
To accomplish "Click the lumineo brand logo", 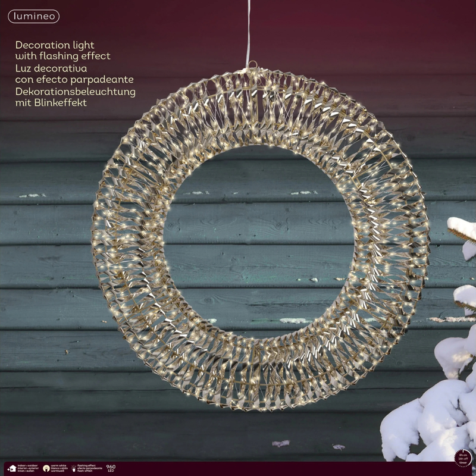I will (x=34, y=17).
